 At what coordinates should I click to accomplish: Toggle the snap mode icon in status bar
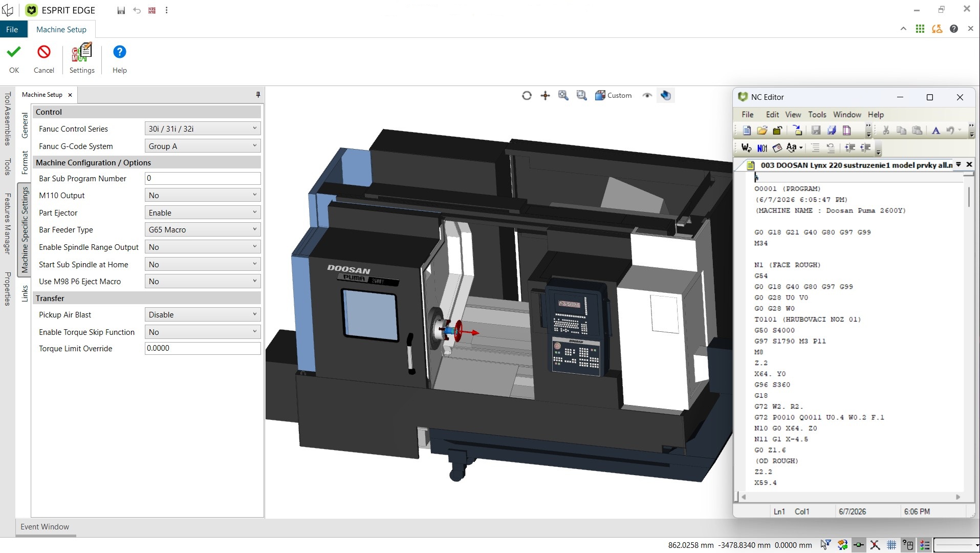[859, 545]
